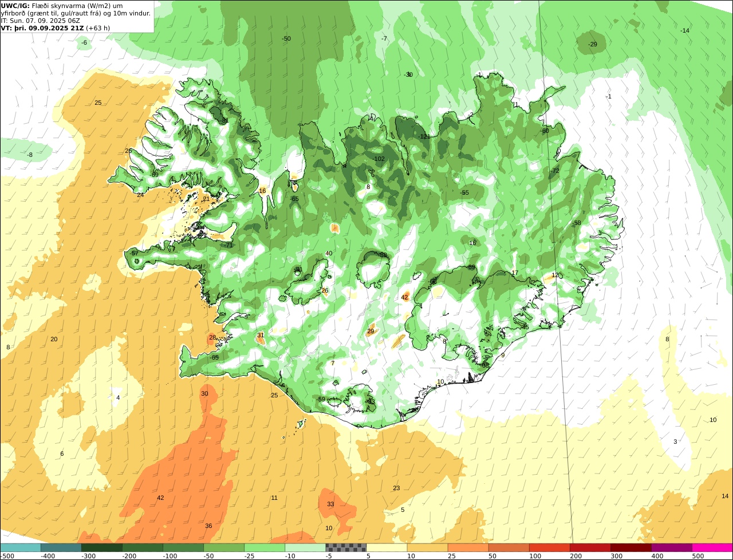Click the colorbar tick label '-300'

(x=88, y=556)
